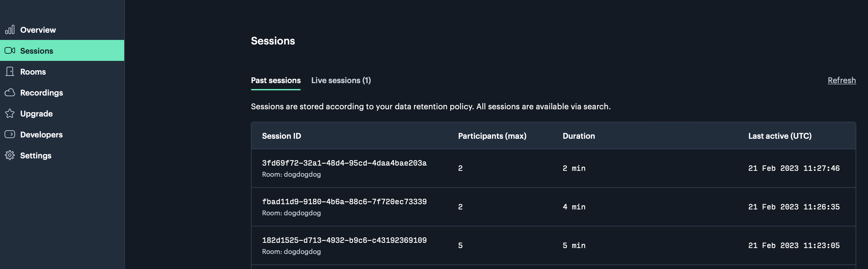Go to the Rooms page
Image resolution: width=868 pixels, height=269 pixels.
point(62,72)
